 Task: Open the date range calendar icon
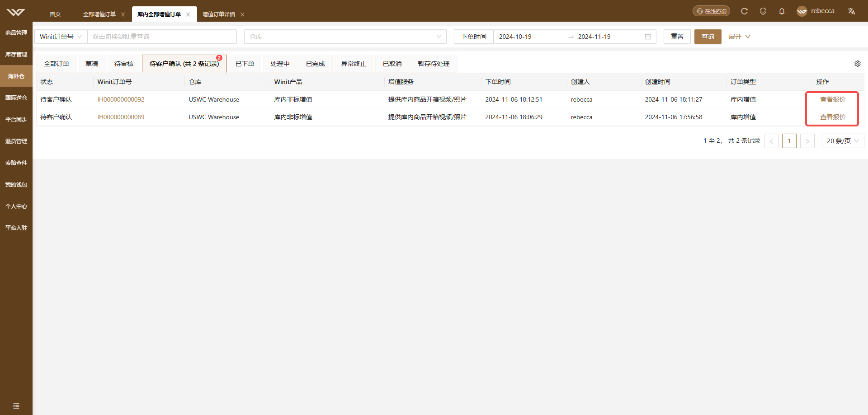pos(647,37)
